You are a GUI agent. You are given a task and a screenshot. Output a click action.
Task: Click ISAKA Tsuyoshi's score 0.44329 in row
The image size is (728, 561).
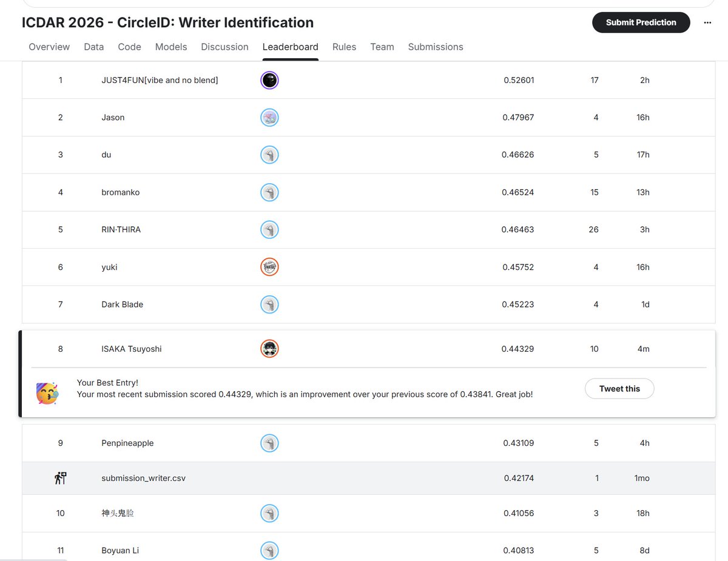[518, 349]
